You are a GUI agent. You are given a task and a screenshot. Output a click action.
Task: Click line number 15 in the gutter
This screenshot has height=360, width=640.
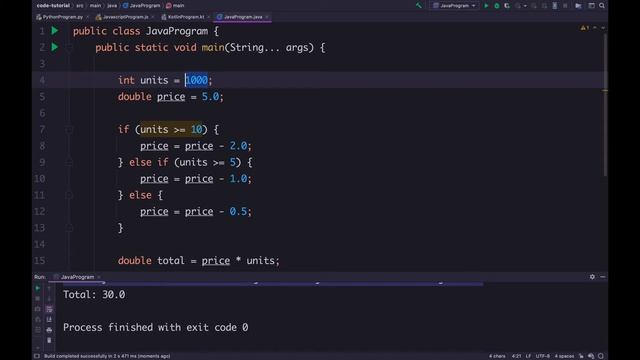(x=40, y=260)
